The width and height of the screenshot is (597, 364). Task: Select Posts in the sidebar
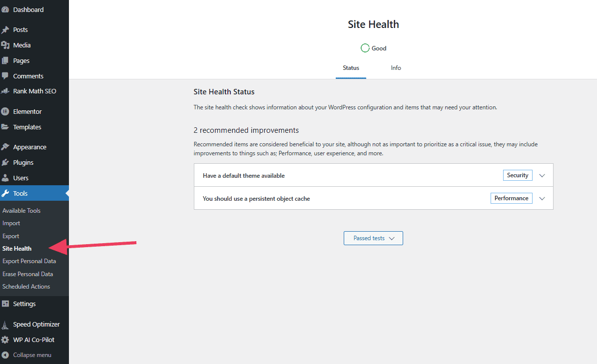19,29
